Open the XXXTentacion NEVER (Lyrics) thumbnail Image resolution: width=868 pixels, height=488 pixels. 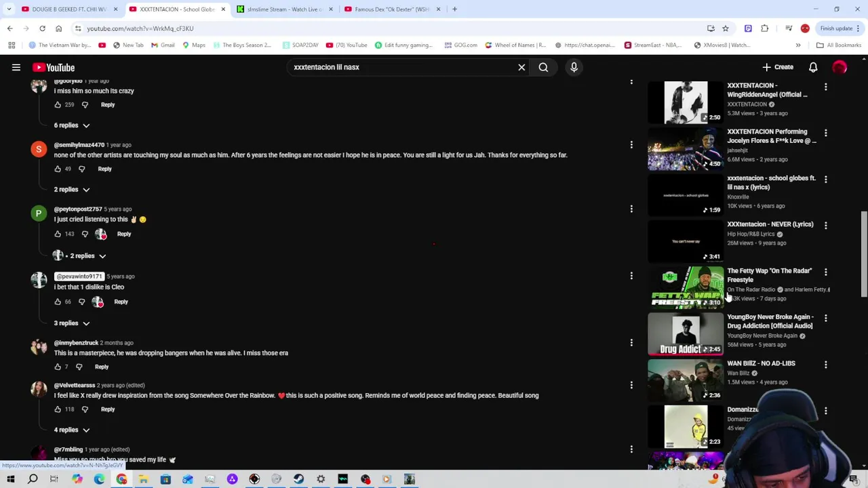(x=686, y=241)
